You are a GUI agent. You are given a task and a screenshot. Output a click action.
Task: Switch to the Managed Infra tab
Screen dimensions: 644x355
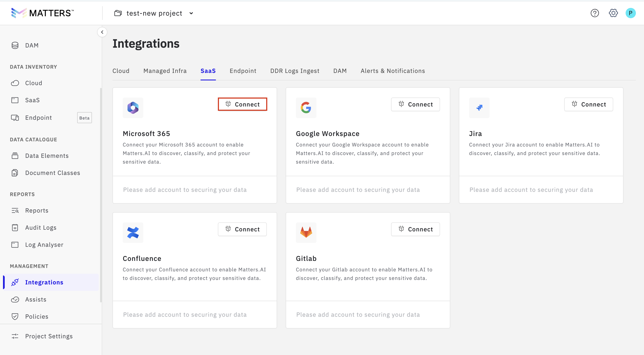coord(165,71)
